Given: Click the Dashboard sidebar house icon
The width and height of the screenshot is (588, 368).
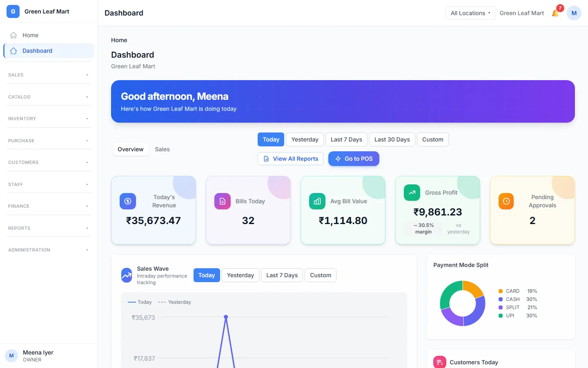Looking at the screenshot, I should (x=13, y=51).
